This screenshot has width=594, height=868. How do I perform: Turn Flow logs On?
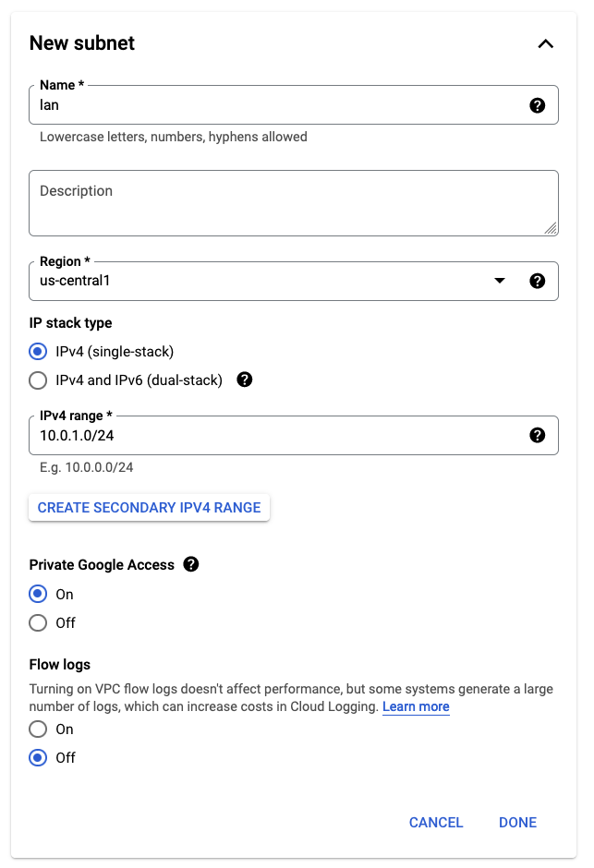(38, 729)
